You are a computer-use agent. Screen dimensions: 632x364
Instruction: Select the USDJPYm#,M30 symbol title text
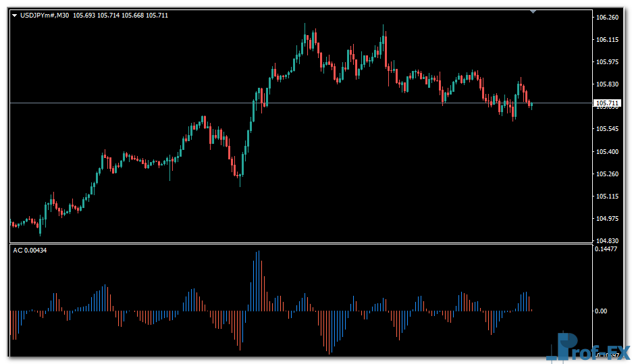point(45,16)
